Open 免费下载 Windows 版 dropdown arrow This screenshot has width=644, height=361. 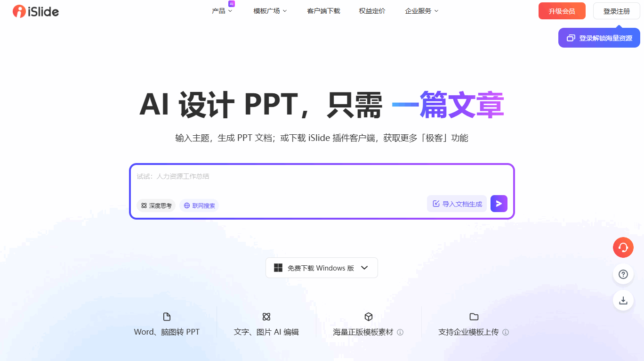point(364,268)
